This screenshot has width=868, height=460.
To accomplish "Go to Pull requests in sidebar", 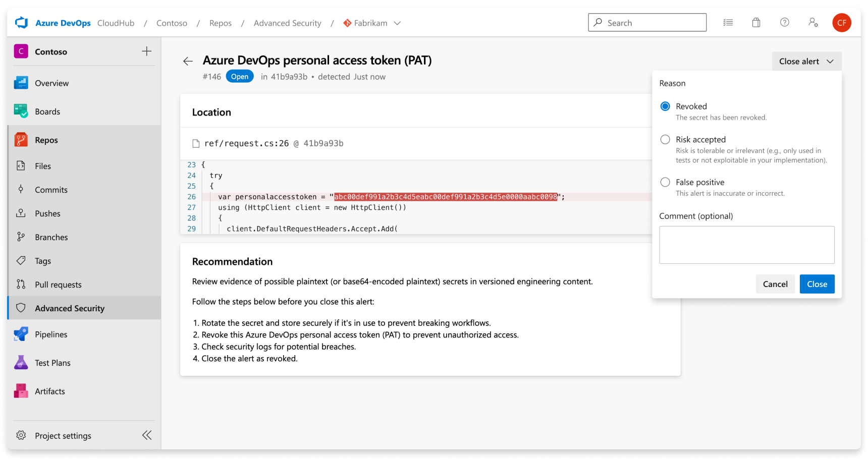I will pyautogui.click(x=58, y=284).
